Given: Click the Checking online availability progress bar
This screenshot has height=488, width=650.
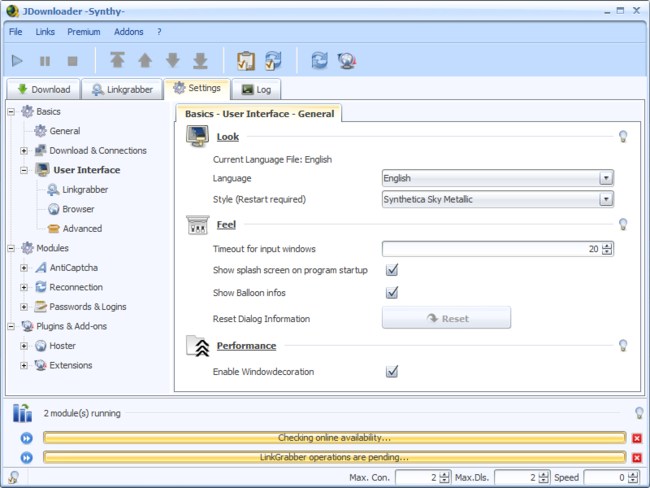Looking at the screenshot, I should pos(335,438).
